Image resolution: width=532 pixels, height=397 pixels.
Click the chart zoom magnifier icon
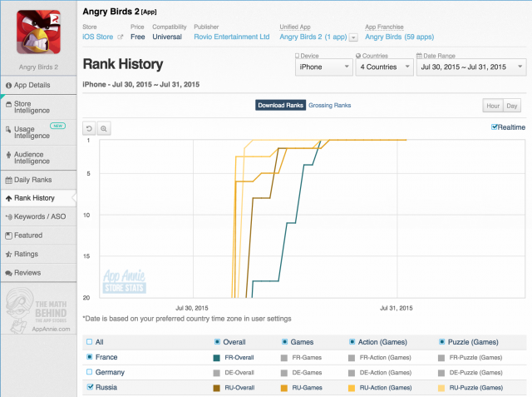[x=104, y=128]
